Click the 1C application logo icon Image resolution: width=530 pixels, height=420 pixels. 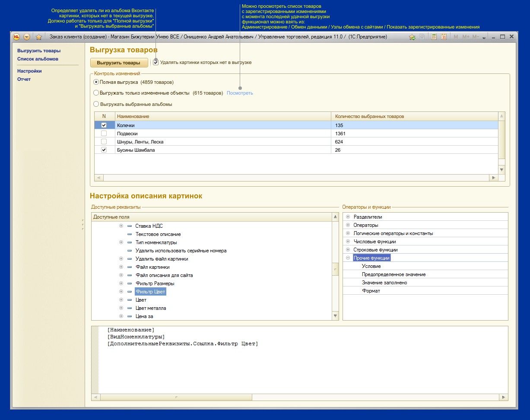(x=17, y=37)
